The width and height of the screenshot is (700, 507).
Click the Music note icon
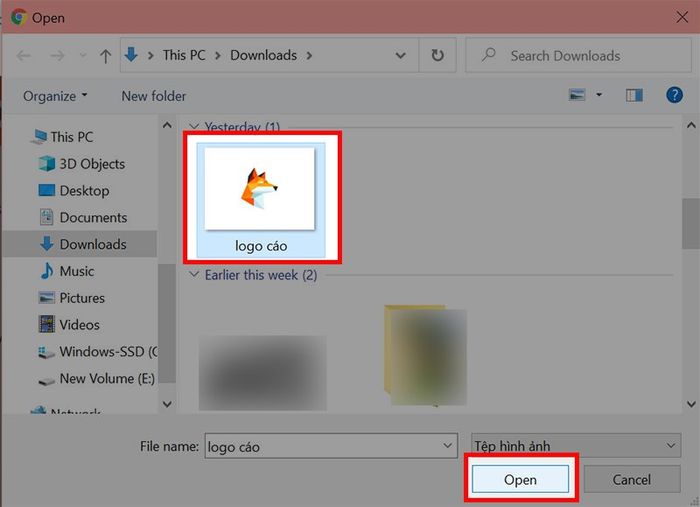(x=47, y=270)
